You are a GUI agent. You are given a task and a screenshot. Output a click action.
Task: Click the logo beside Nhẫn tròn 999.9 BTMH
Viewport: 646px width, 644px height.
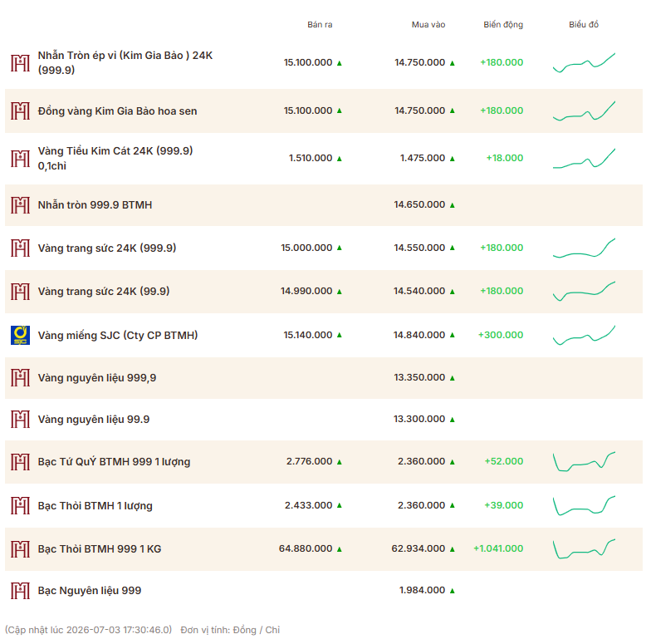pyautogui.click(x=20, y=205)
